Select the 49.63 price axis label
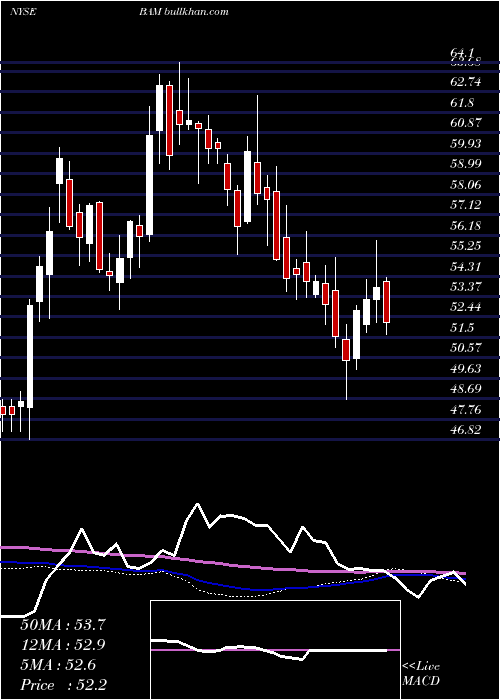Viewport: 500px width, 700px height. 466,369
